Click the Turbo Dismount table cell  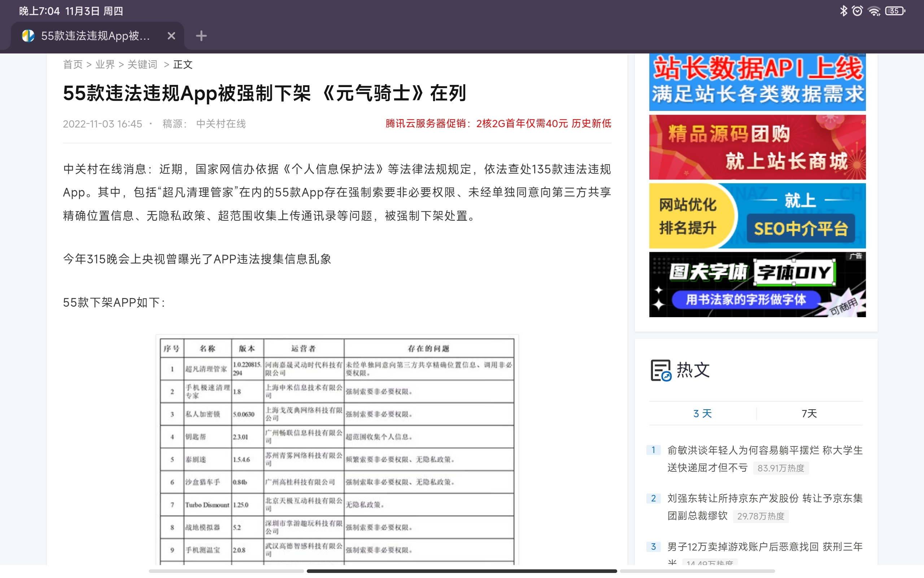(207, 505)
